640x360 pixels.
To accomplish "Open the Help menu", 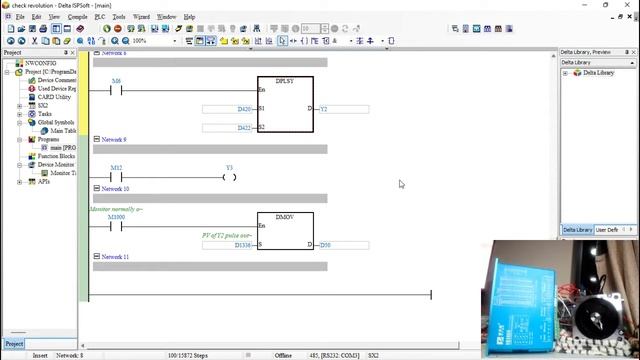I will [x=189, y=17].
